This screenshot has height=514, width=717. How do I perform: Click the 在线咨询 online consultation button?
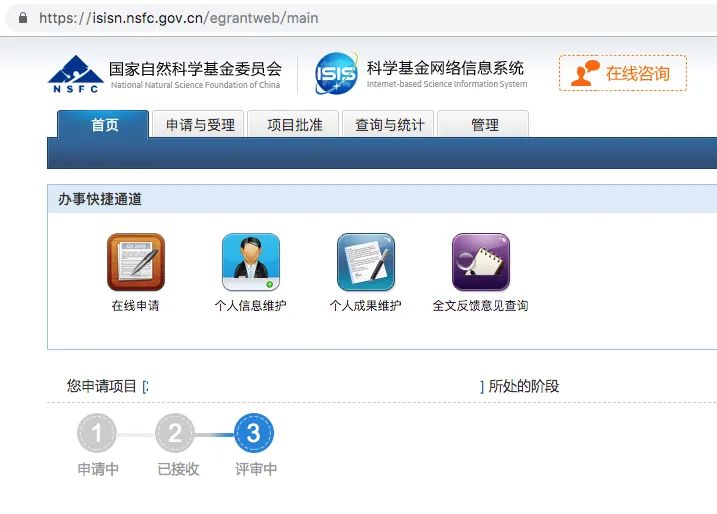click(622, 73)
